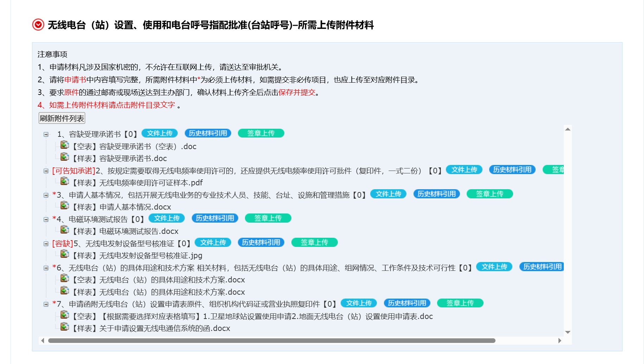Click 历史材料引用 for 无线电发射设备型号核准证
644x364 pixels.
coord(261,243)
